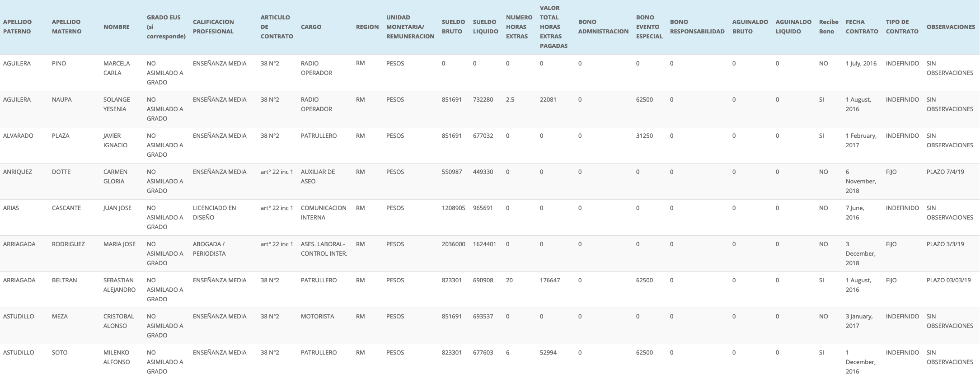Click the AGUINALDO BRUTO column header
Image resolution: width=980 pixels, height=374 pixels.
(750, 27)
